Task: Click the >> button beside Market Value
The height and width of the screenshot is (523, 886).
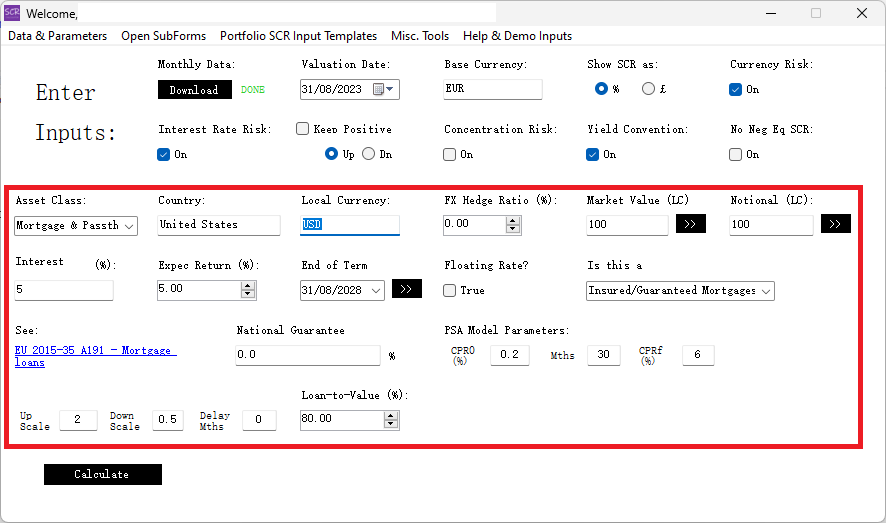Action: coord(690,224)
